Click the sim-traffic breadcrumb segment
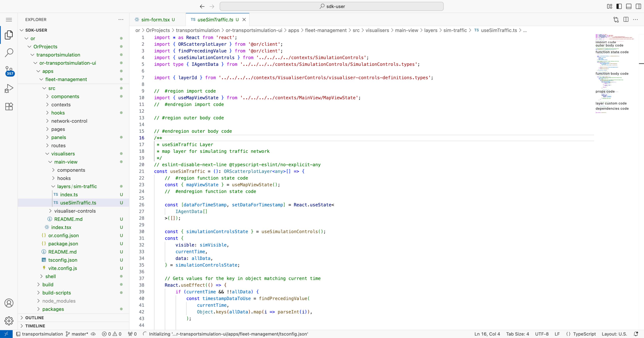 click(x=455, y=30)
